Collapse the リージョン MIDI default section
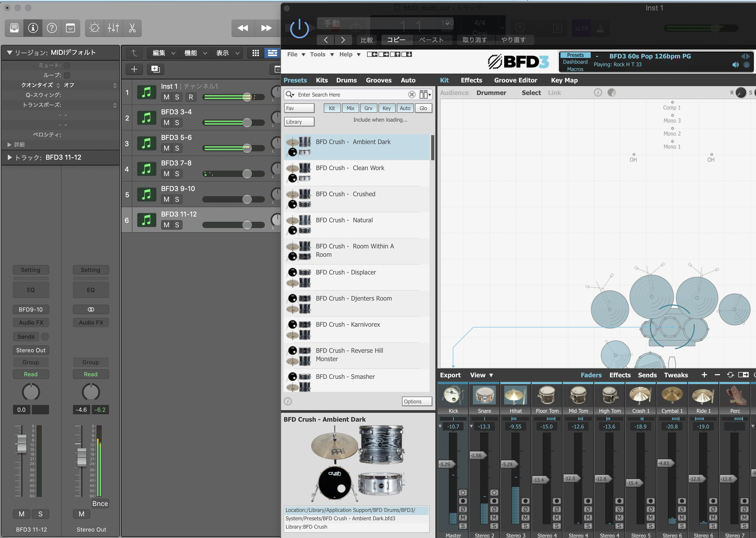756x538 pixels. pyautogui.click(x=10, y=53)
